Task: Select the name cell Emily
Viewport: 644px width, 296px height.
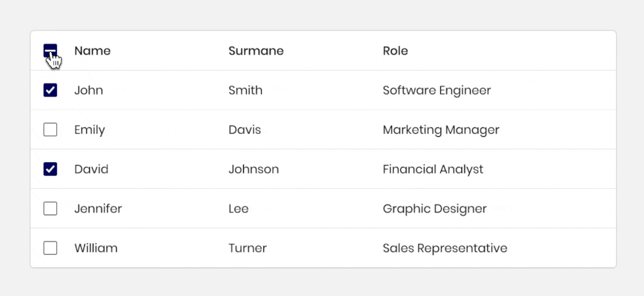Action: pos(89,130)
